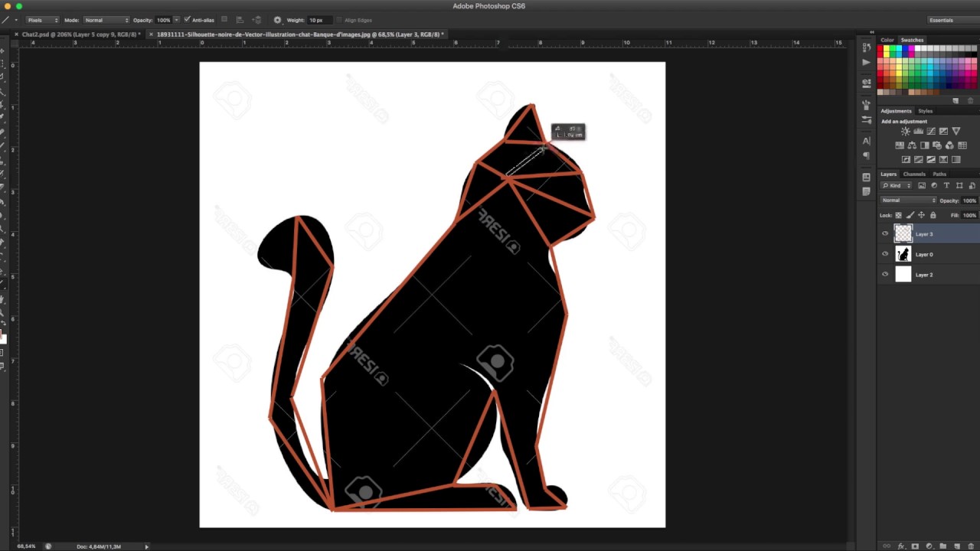Close the Chat2.psd document tab
The image size is (980, 551).
[x=16, y=34]
